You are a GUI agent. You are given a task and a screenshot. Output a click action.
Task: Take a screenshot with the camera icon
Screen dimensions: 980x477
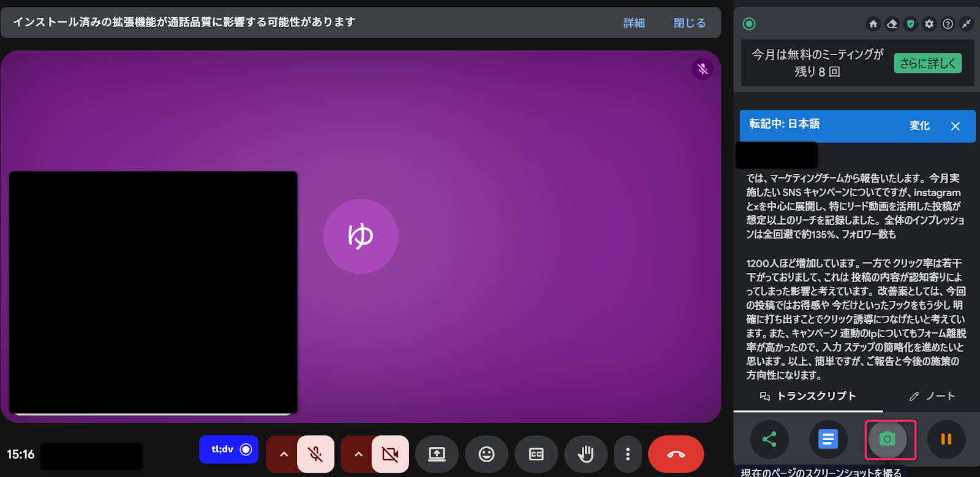tap(887, 439)
